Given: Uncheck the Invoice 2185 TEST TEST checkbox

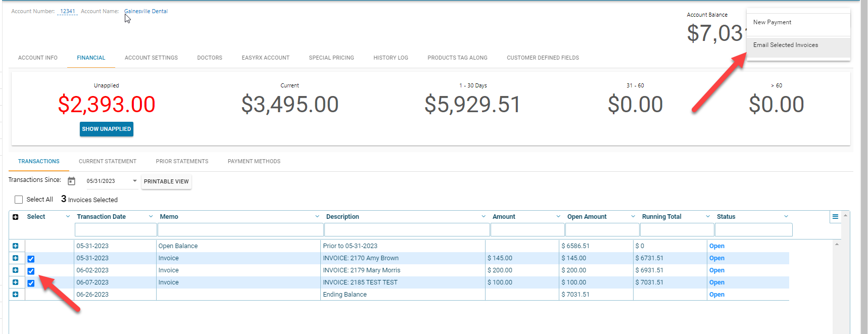Looking at the screenshot, I should click(x=31, y=283).
